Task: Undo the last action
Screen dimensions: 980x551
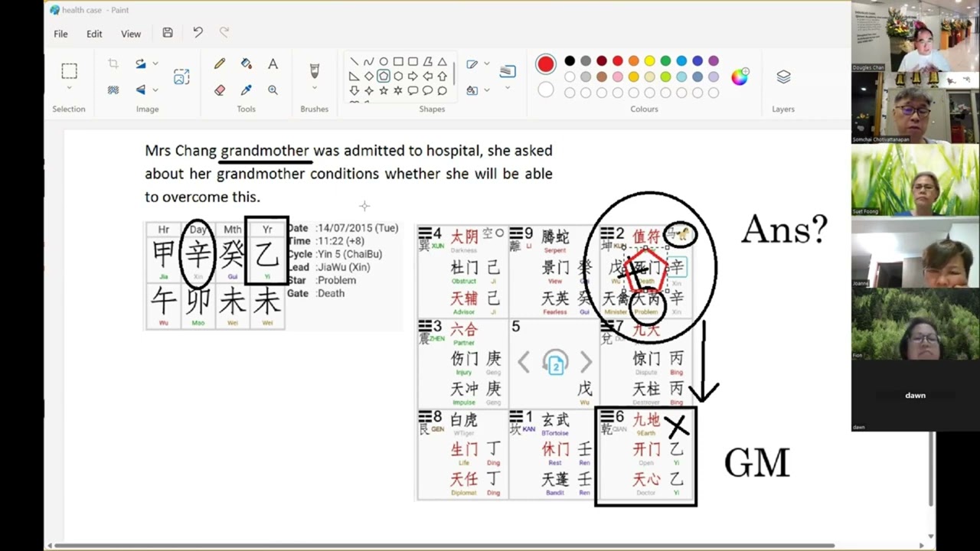Action: click(x=198, y=33)
